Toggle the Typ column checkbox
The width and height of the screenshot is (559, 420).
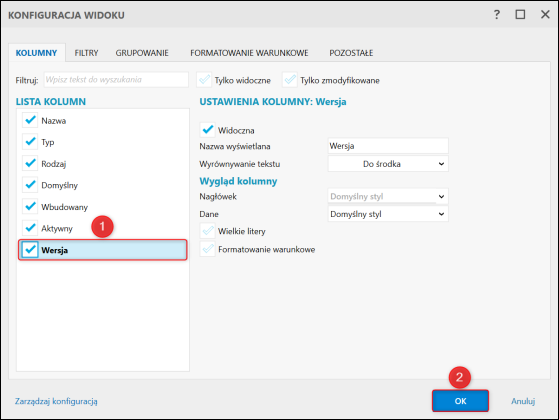pos(30,142)
